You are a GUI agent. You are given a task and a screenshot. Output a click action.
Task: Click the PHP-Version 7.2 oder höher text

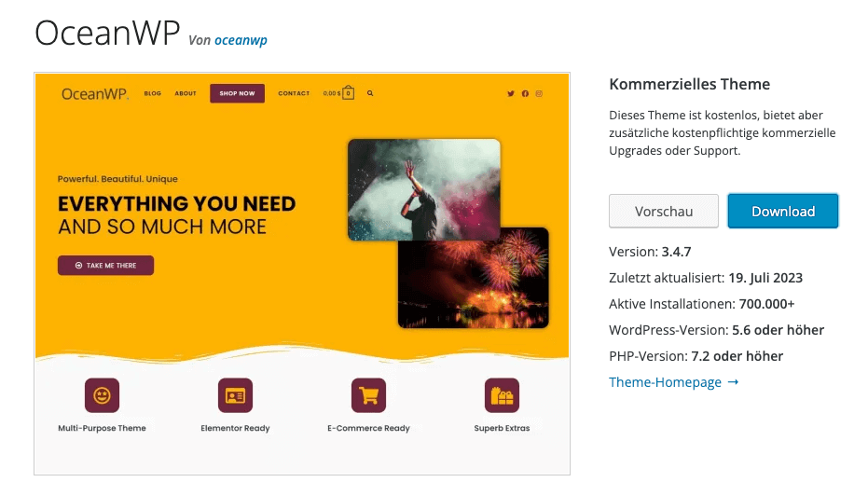click(696, 356)
